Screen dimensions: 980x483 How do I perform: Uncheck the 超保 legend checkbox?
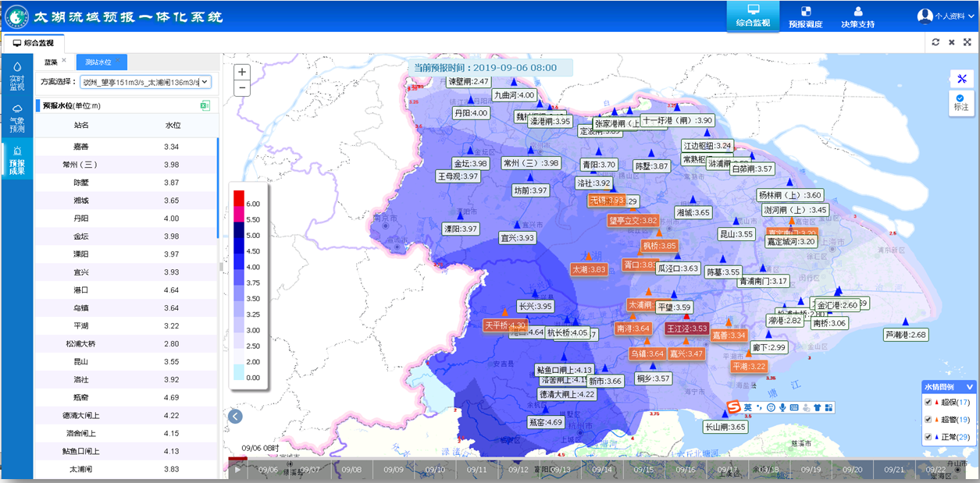[x=928, y=403]
